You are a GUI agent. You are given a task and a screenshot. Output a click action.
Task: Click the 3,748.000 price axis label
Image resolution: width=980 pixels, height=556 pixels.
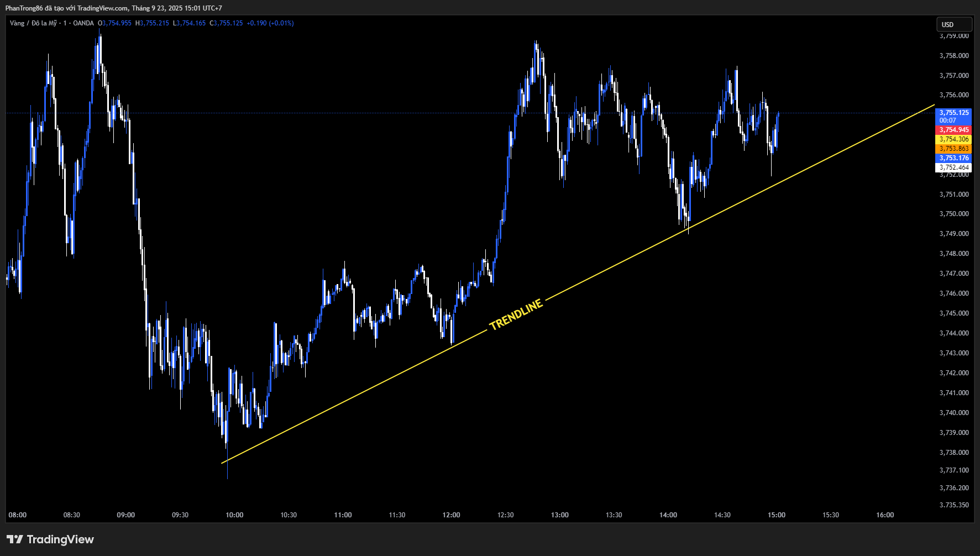954,254
